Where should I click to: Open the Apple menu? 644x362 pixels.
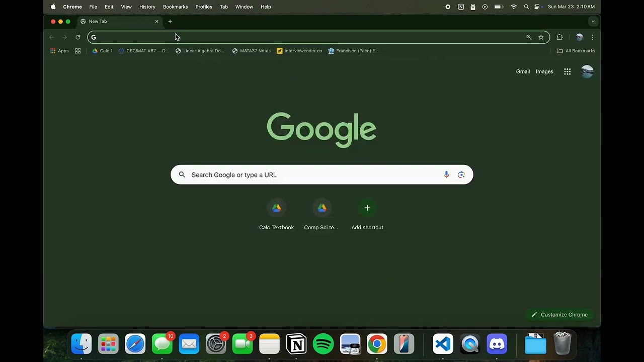(x=53, y=7)
